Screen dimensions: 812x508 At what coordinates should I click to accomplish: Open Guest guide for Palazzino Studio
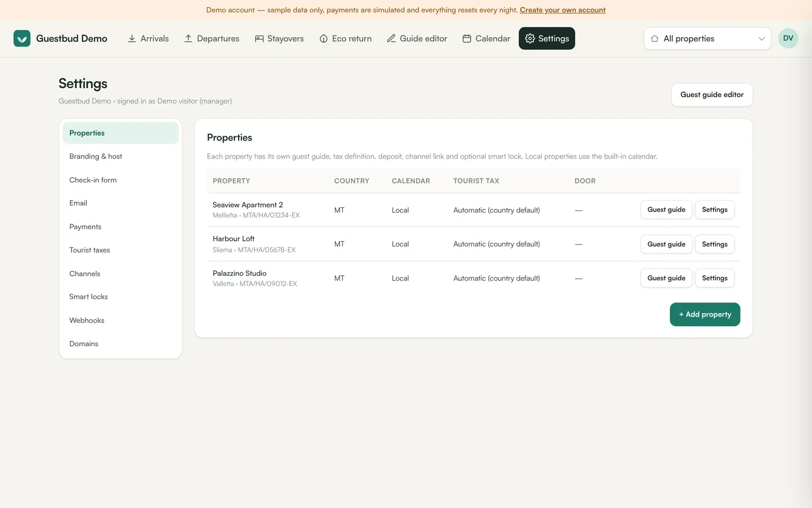coord(666,278)
